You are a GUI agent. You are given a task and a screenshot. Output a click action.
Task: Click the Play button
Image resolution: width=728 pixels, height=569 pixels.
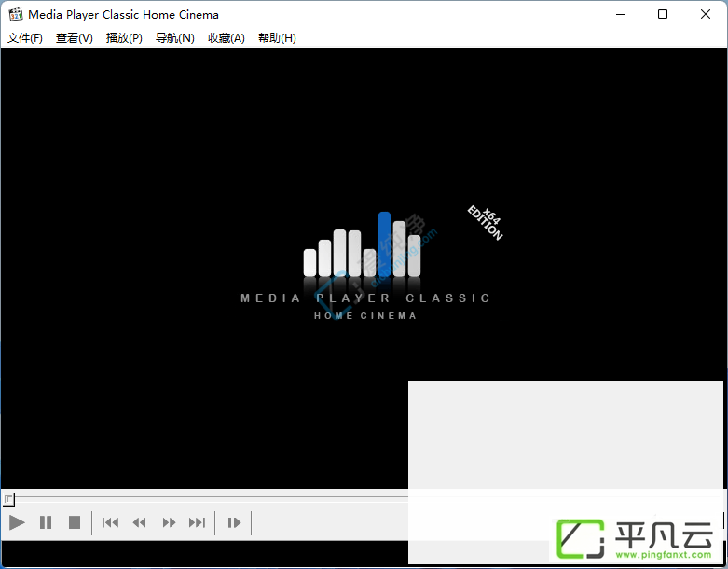[17, 522]
